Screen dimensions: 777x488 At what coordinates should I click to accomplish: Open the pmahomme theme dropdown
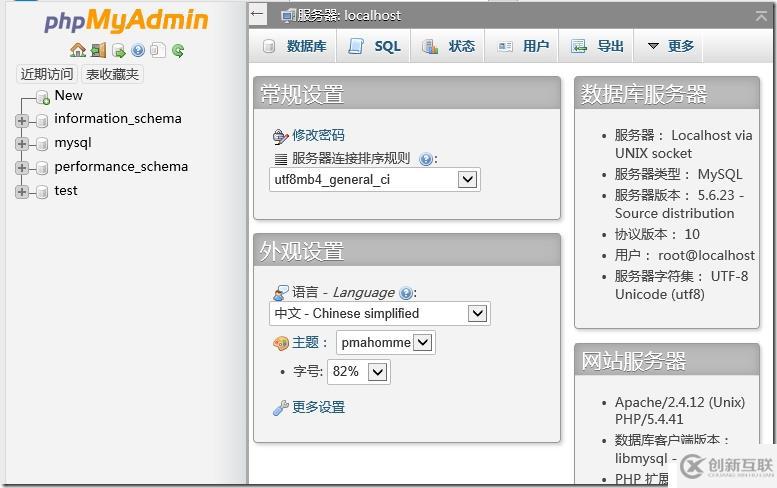386,342
